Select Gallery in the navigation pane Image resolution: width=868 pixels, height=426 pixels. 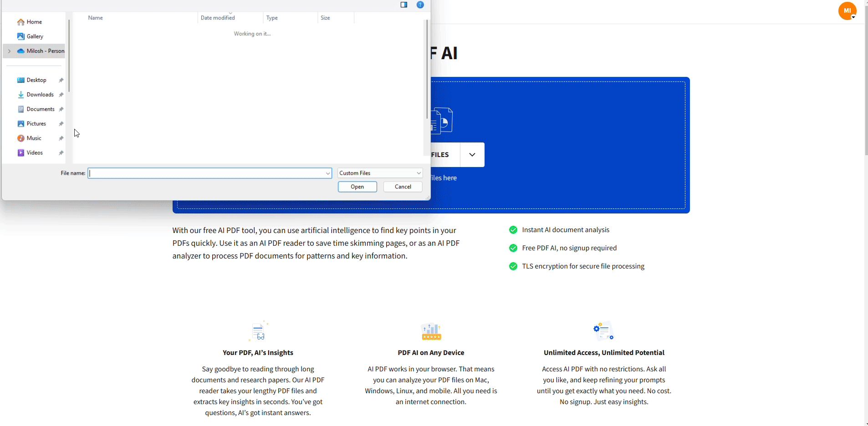pyautogui.click(x=36, y=36)
